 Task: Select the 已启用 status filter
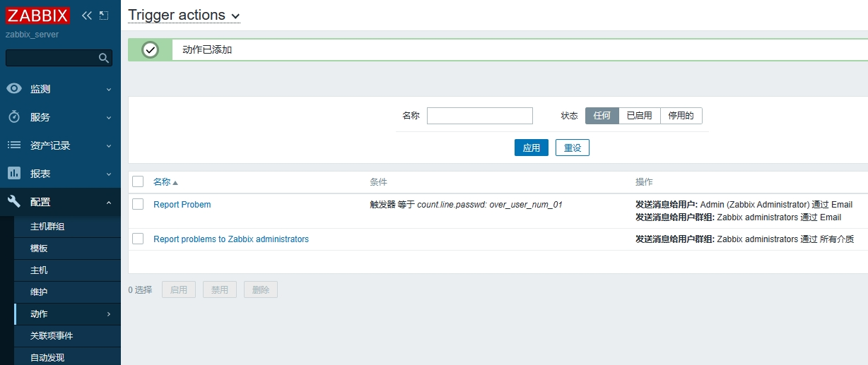(639, 116)
